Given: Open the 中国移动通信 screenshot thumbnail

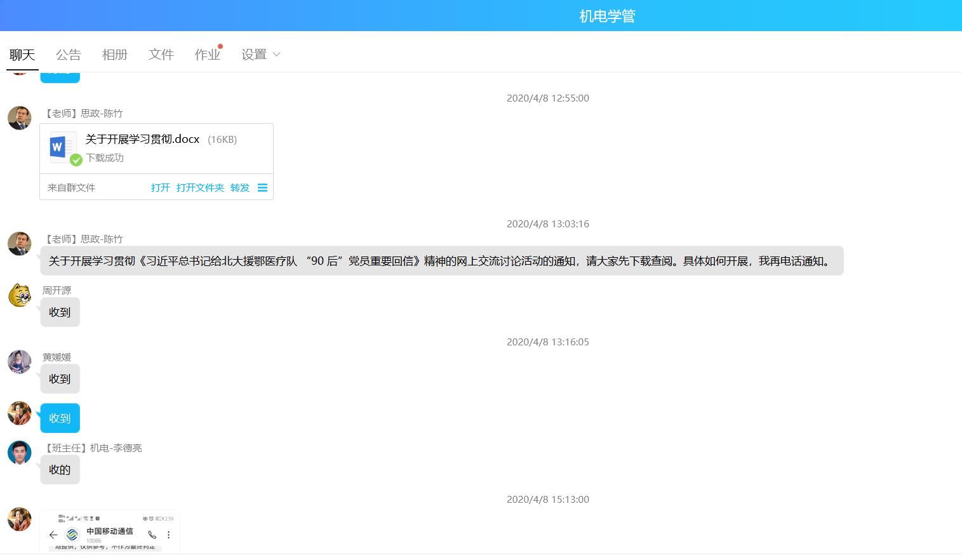Looking at the screenshot, I should (x=110, y=531).
